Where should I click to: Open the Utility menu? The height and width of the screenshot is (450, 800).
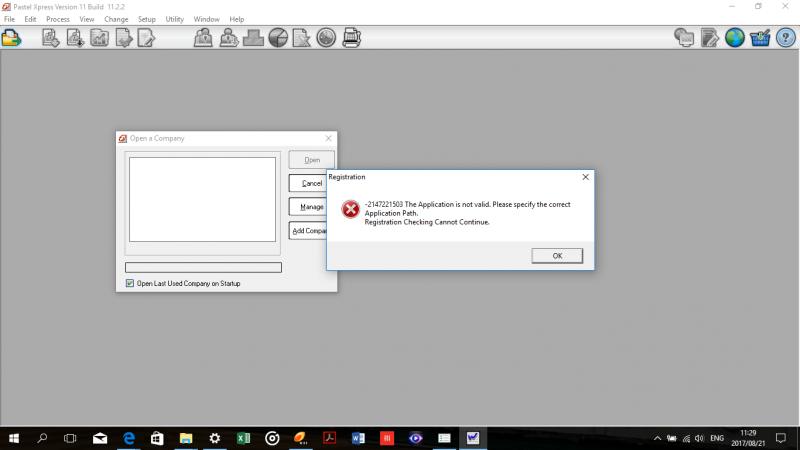(x=175, y=19)
